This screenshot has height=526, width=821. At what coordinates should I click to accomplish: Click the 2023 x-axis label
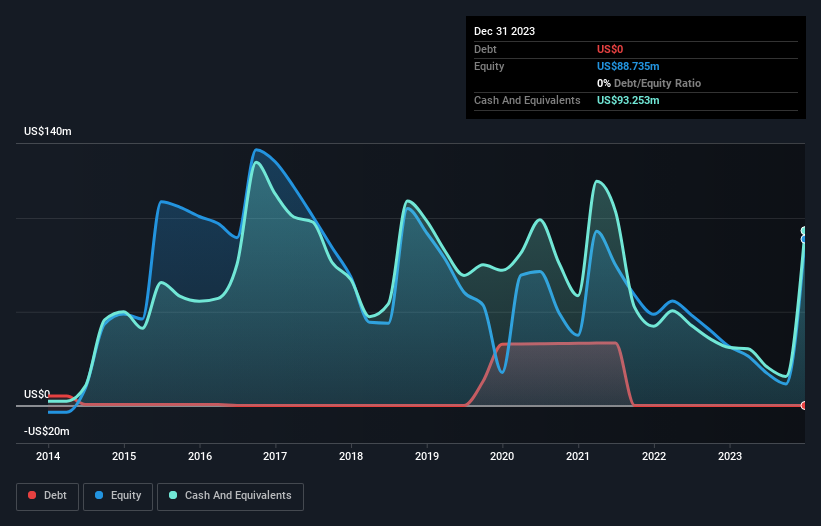(730, 456)
